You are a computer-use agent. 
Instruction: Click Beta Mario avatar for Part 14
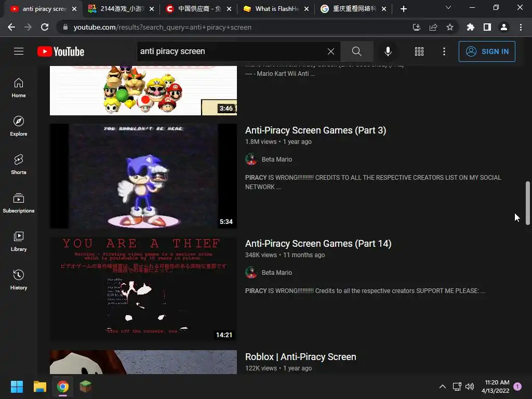[x=251, y=272]
